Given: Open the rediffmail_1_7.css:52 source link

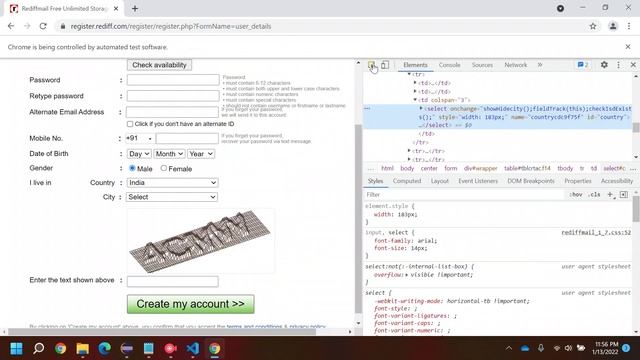Looking at the screenshot, I should tap(596, 232).
